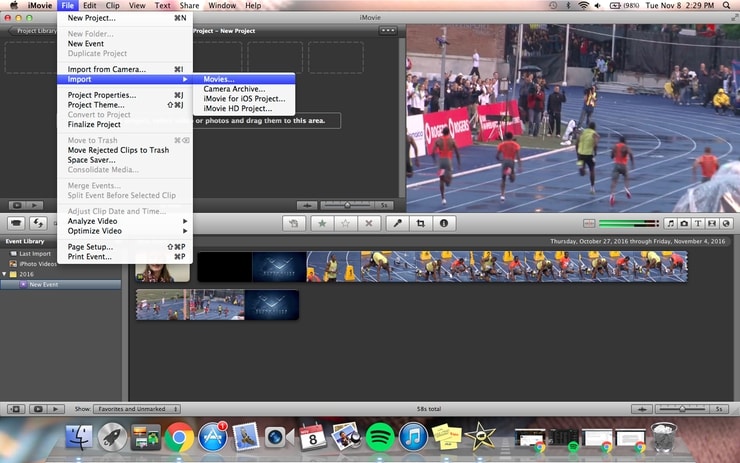This screenshot has height=463, width=740.
Task: Open iTunes from the Dock
Action: [x=413, y=437]
